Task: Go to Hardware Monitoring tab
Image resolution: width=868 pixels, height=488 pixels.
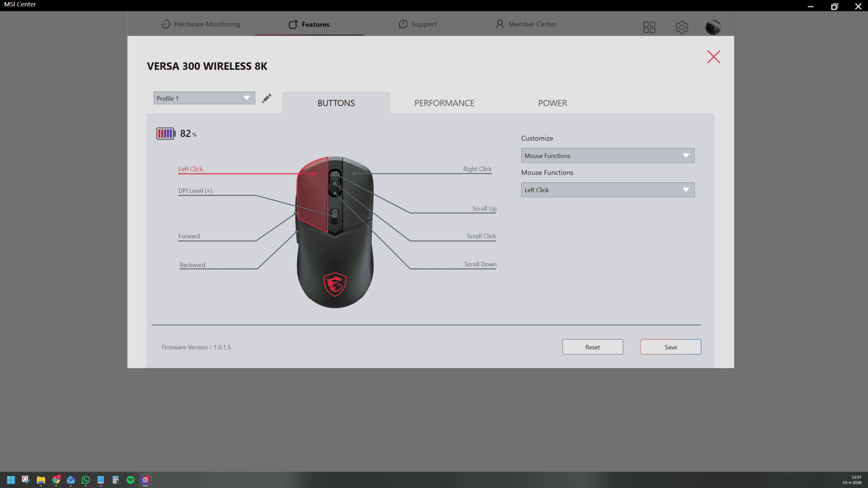Action: click(201, 24)
